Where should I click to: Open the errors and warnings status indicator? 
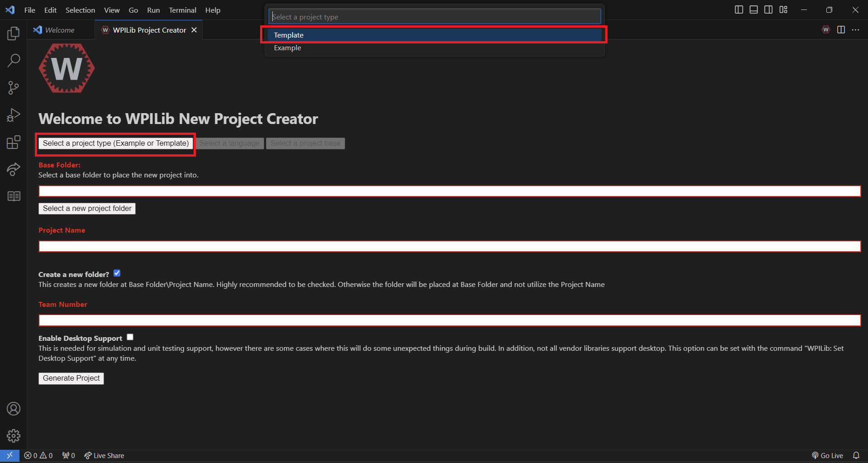click(38, 455)
